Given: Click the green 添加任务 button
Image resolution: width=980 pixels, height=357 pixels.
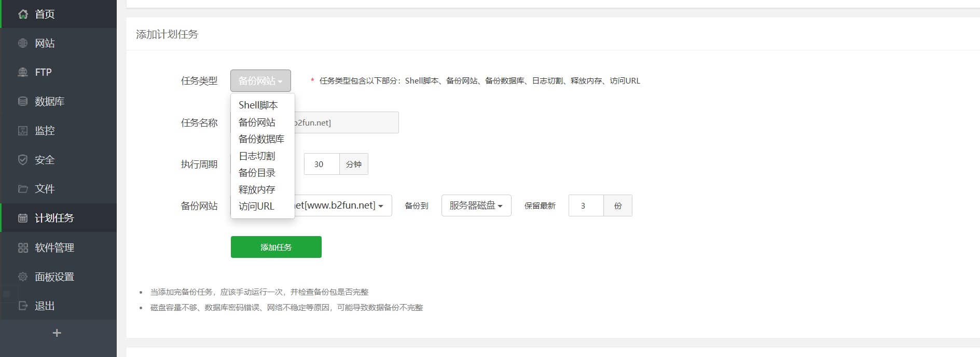Looking at the screenshot, I should [276, 247].
